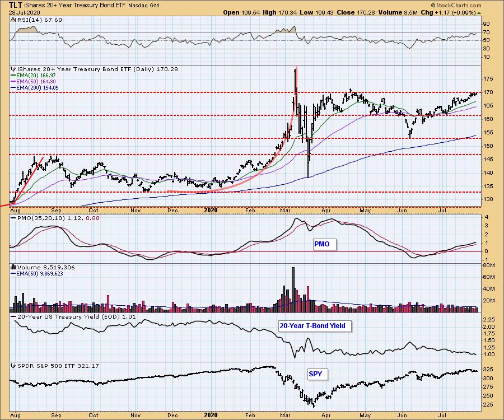The width and height of the screenshot is (504, 420).
Task: Click the EMA(200) 154.05 legend text
Action: 38,88
